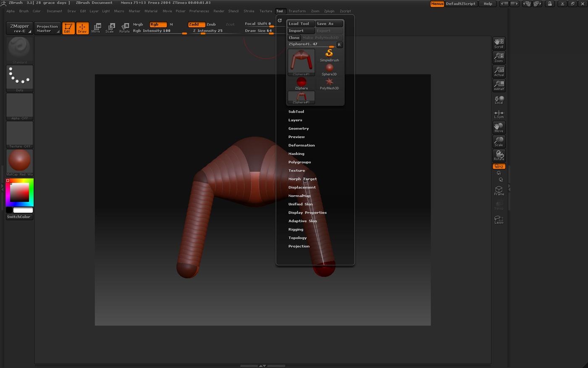Open the Transform menu

pos(297,11)
